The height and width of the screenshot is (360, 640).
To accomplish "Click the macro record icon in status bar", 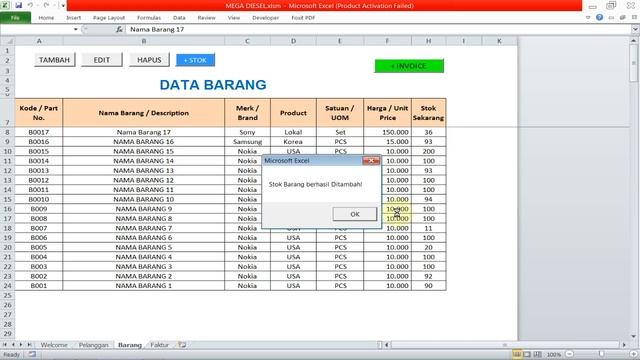I will pos(32,354).
